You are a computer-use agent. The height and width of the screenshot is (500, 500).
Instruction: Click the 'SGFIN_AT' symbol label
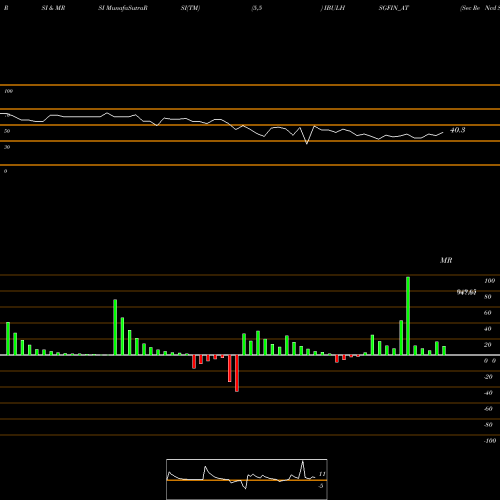click(x=393, y=8)
